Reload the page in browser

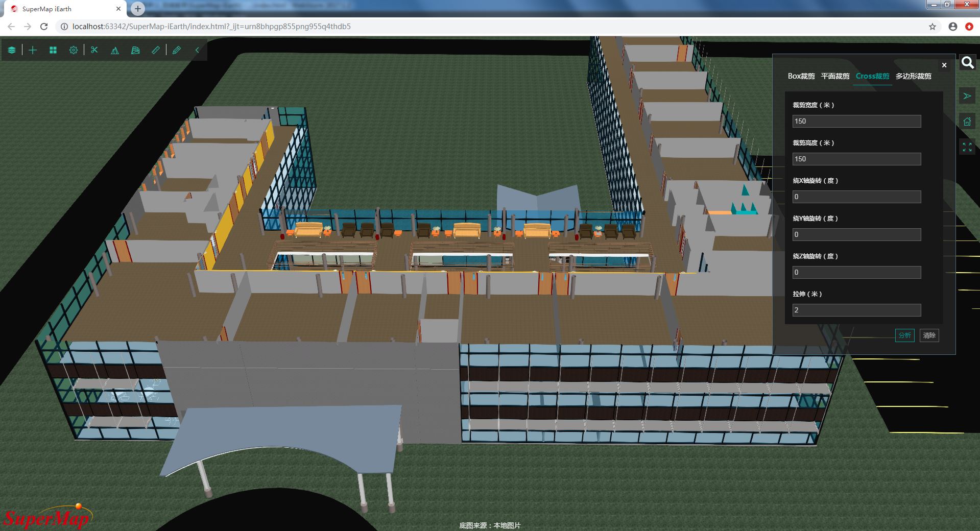44,27
